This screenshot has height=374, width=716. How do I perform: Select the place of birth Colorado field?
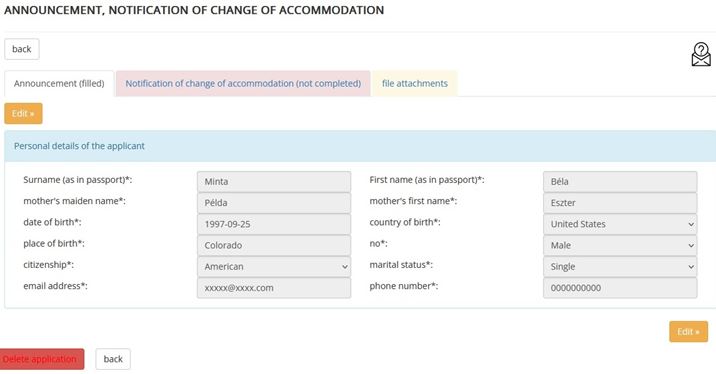tap(274, 245)
